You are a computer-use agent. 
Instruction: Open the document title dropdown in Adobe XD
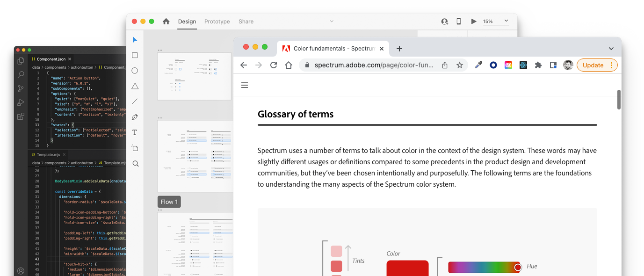[332, 22]
